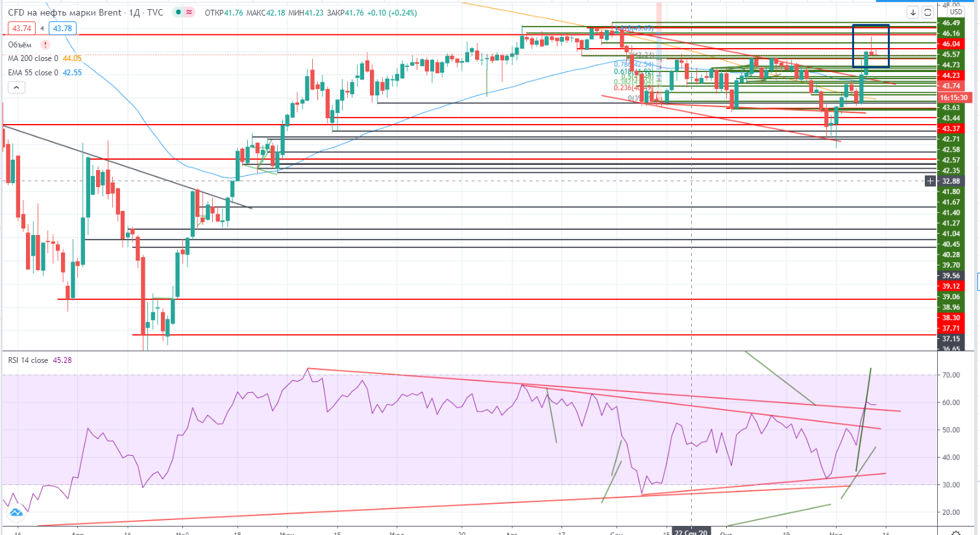
Task: Click the down-arrow icon at top right
Action: click(913, 12)
